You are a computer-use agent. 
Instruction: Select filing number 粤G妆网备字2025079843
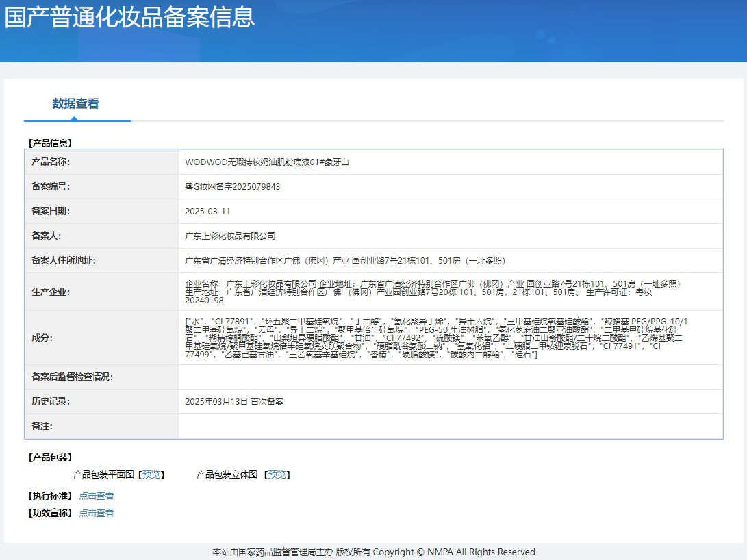pos(233,187)
